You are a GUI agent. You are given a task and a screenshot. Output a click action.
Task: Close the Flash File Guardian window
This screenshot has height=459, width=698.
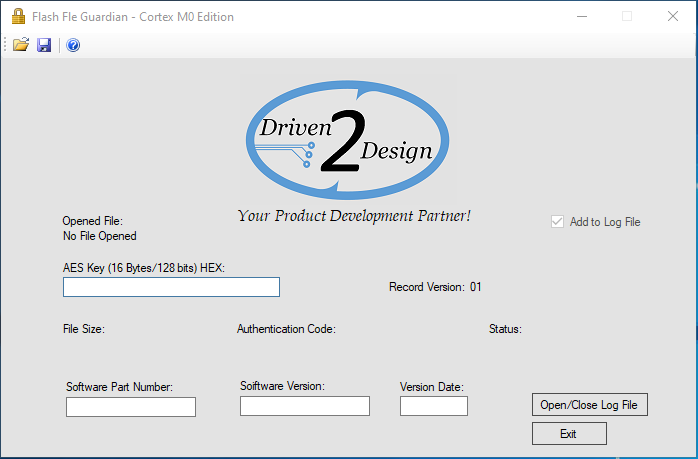673,16
